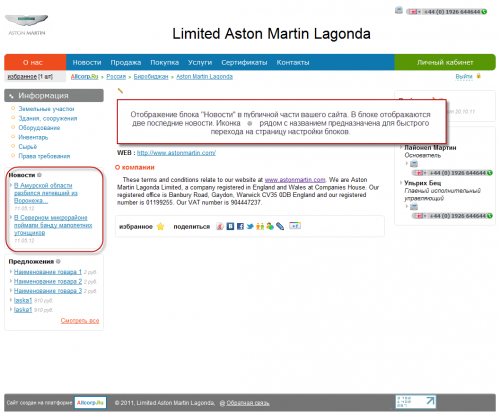Viewport: 500px width, 412px height.
Task: Click the fax icon in the header
Action: pos(399,10)
